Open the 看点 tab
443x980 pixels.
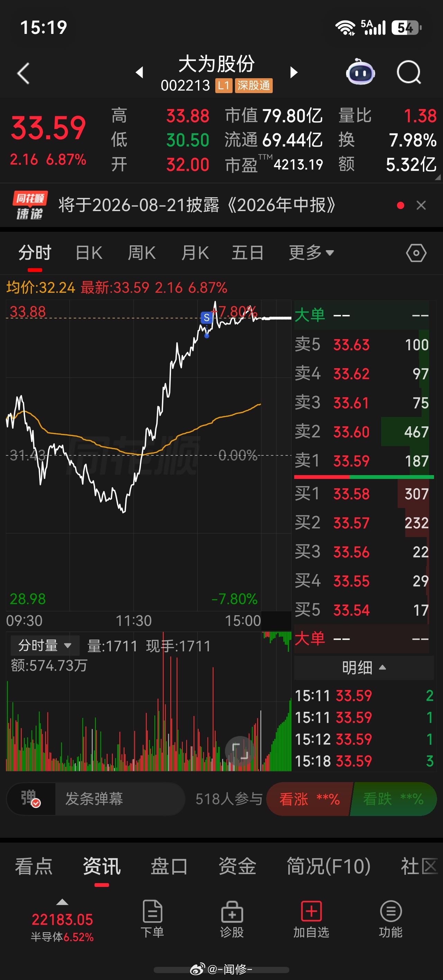(x=34, y=866)
